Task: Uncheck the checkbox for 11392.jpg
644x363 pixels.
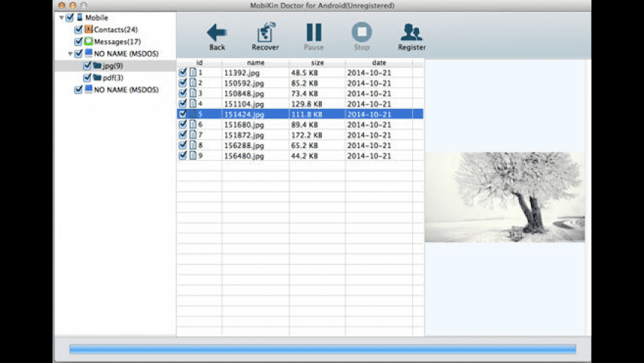Action: coord(183,73)
